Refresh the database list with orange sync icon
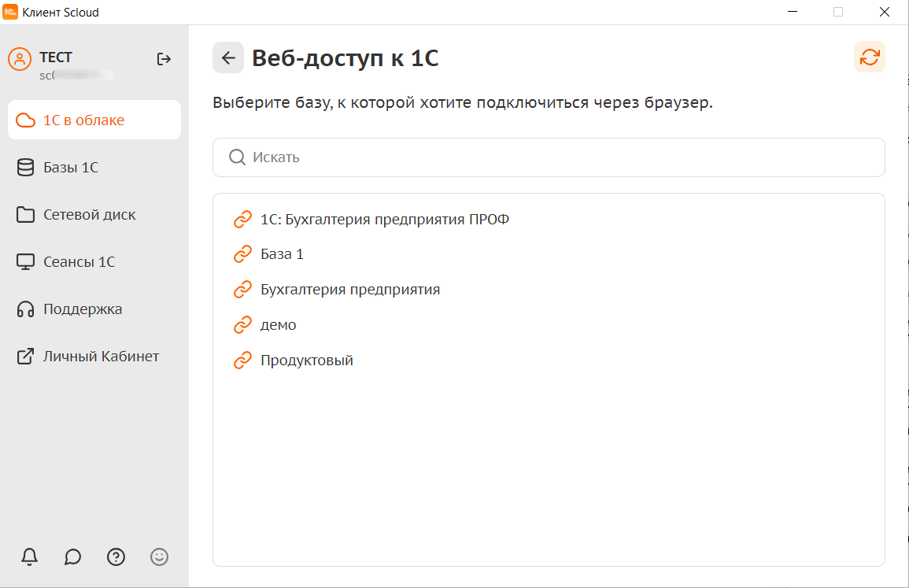This screenshot has width=909, height=588. pyautogui.click(x=869, y=57)
